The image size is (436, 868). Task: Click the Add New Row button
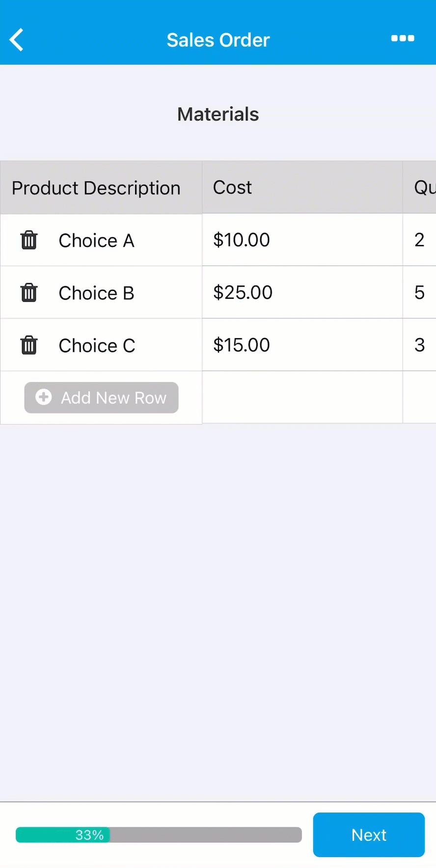click(102, 398)
